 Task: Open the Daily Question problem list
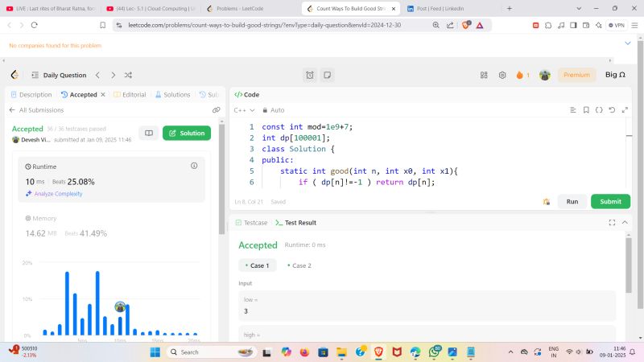click(59, 75)
